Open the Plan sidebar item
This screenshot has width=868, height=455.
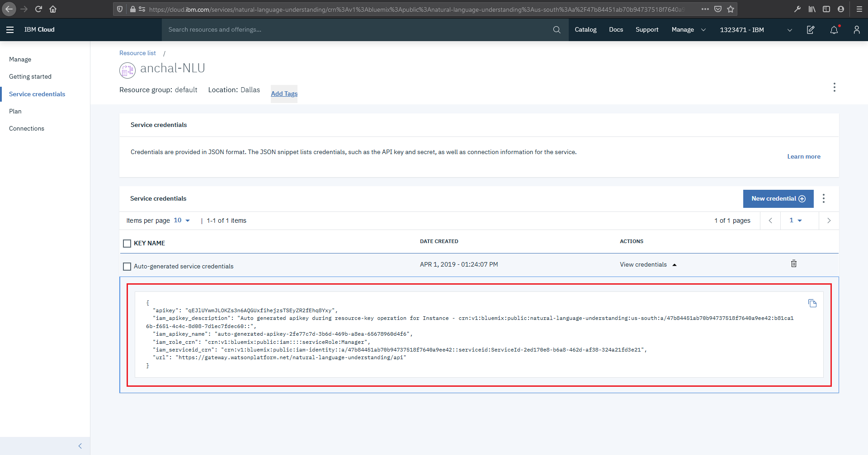[15, 111]
